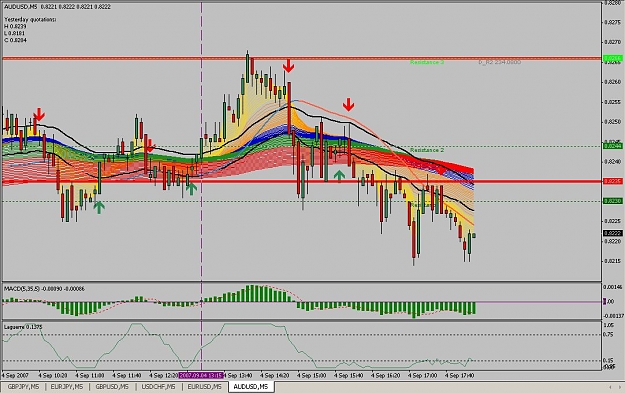625x393 pixels.
Task: Click the '4 Sep 11:00' time axis label
Action: click(x=90, y=375)
